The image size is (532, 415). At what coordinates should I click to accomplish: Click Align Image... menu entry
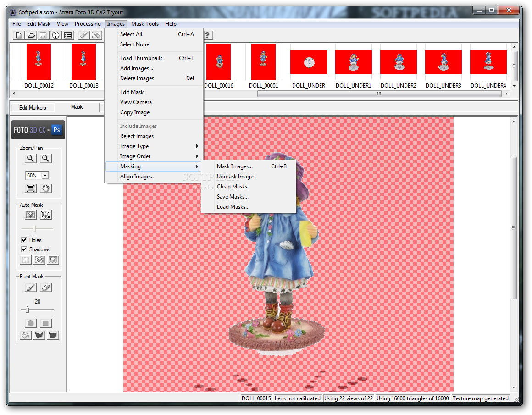tap(154, 177)
